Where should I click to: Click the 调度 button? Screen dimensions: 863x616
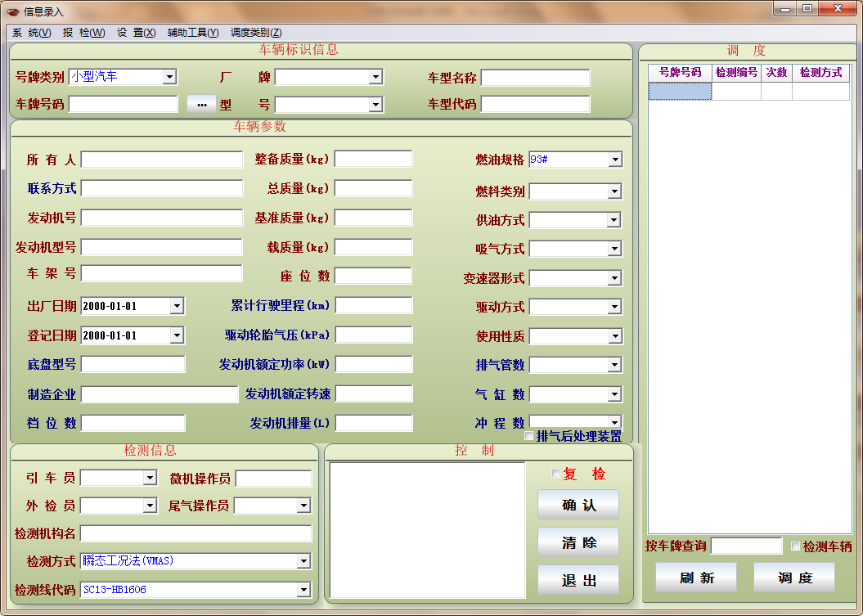(794, 578)
